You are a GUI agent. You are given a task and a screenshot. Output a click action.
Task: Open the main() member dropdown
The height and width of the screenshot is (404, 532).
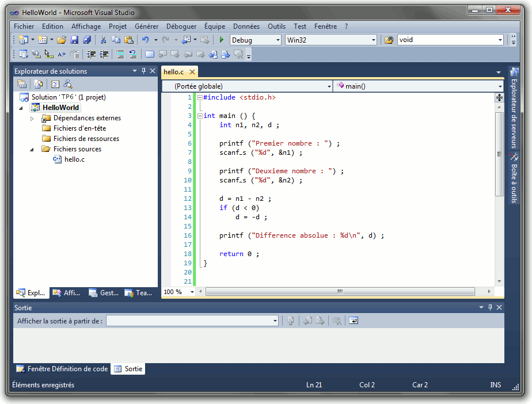coord(500,86)
